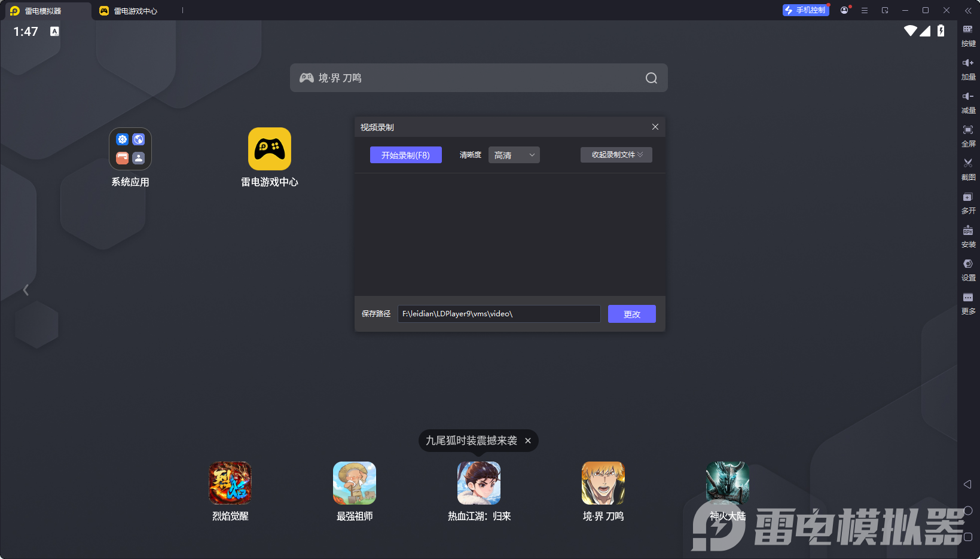Open the user account icon in title bar
This screenshot has width=980, height=559.
(844, 10)
